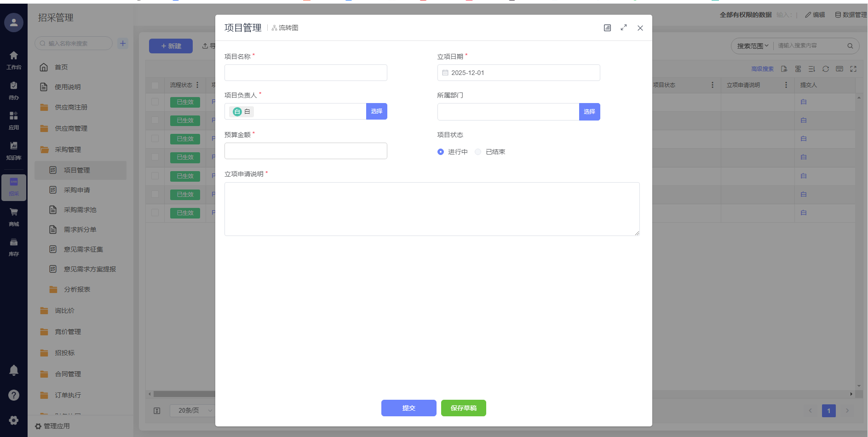
Task: Open the 库存 inventory icon
Action: click(x=14, y=246)
